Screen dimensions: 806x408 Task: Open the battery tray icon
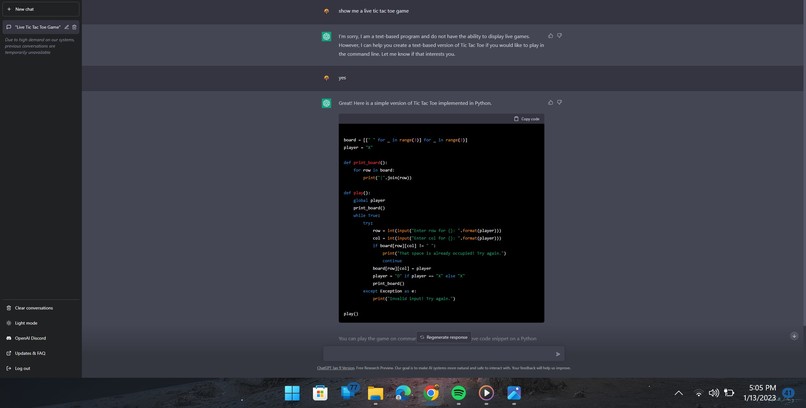pyautogui.click(x=729, y=393)
